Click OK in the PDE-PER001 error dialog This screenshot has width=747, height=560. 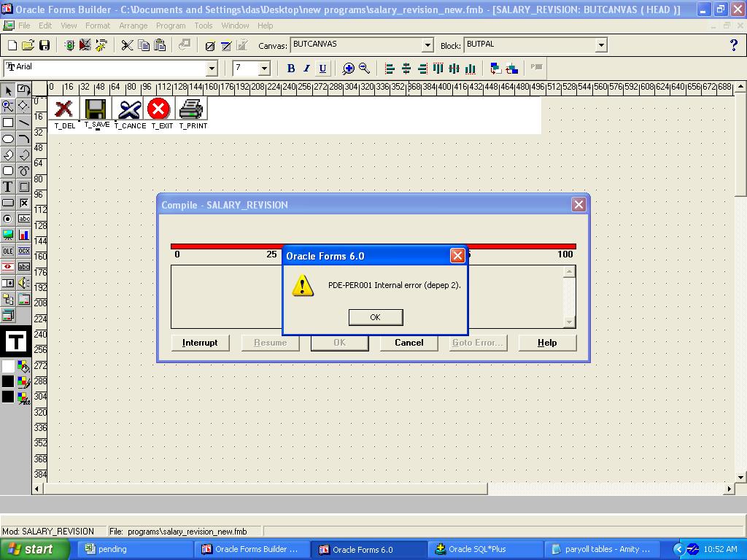tap(376, 317)
